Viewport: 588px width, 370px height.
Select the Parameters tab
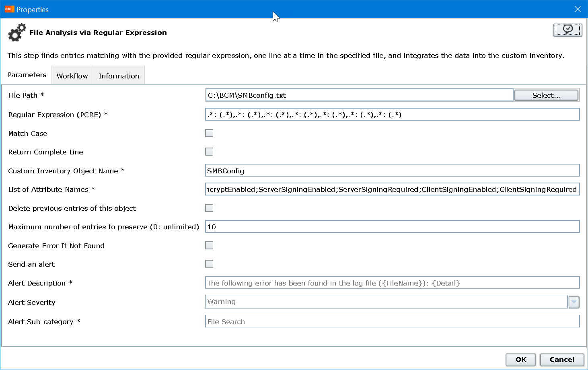coord(27,75)
